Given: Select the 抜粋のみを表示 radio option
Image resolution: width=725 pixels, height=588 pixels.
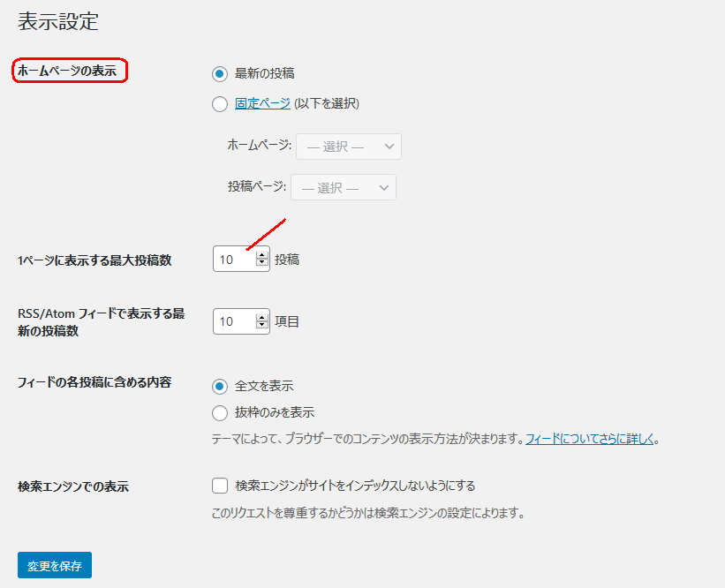Looking at the screenshot, I should 220,413.
